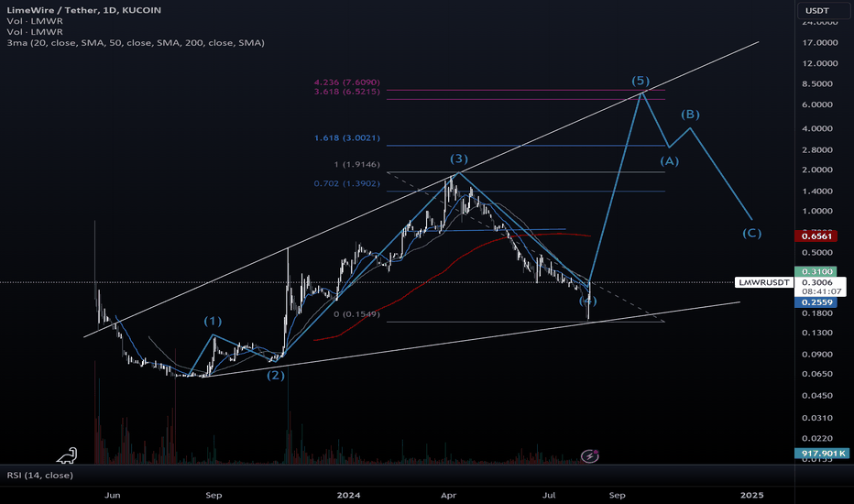Screen dimensions: 854x504
Task: Select the 4.236 (7.6090) Fibonacci level label
Action: pyautogui.click(x=347, y=82)
